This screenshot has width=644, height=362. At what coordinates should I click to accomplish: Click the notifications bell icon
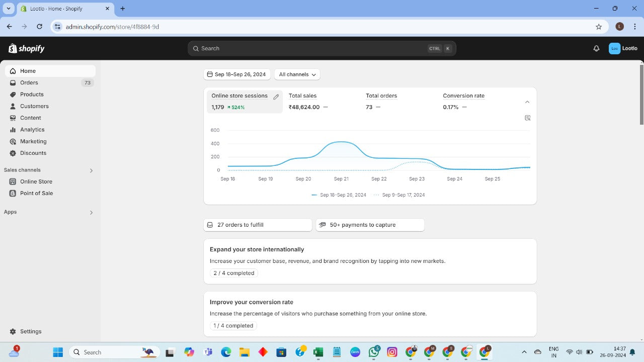point(596,49)
